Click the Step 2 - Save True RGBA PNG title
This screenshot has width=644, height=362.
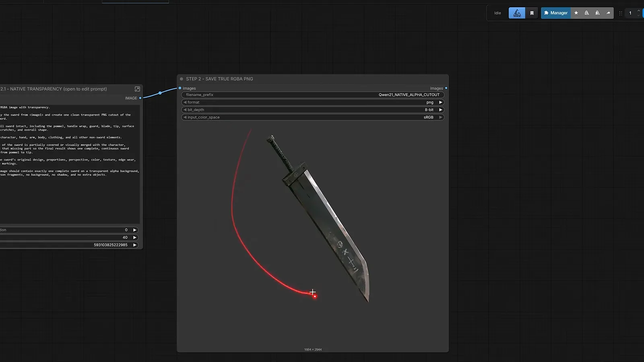(x=219, y=79)
